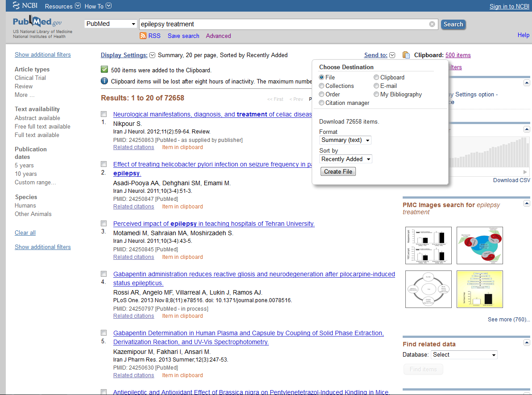Viewport: 532px width, 395px height.
Task: Click the Save search link
Action: tap(184, 36)
